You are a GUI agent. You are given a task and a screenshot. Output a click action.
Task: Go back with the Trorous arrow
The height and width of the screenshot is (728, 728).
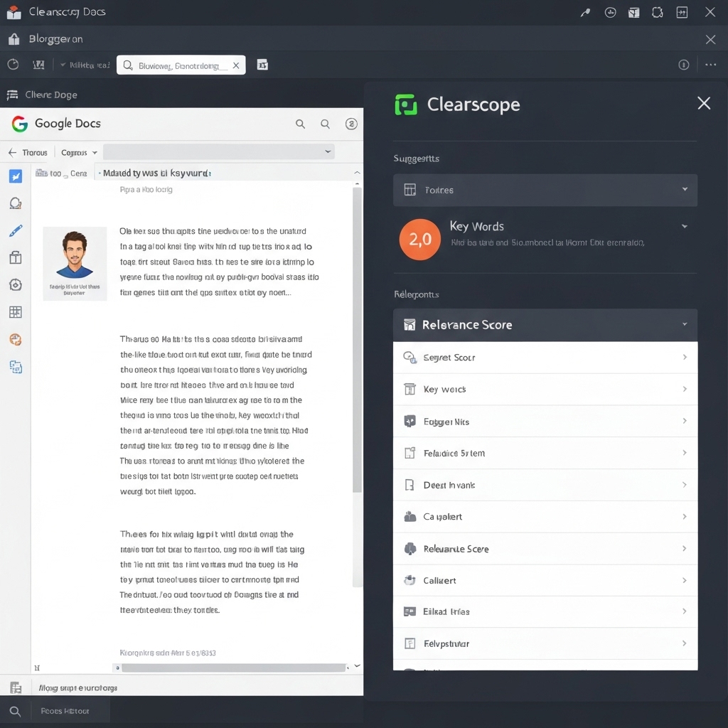coord(13,152)
